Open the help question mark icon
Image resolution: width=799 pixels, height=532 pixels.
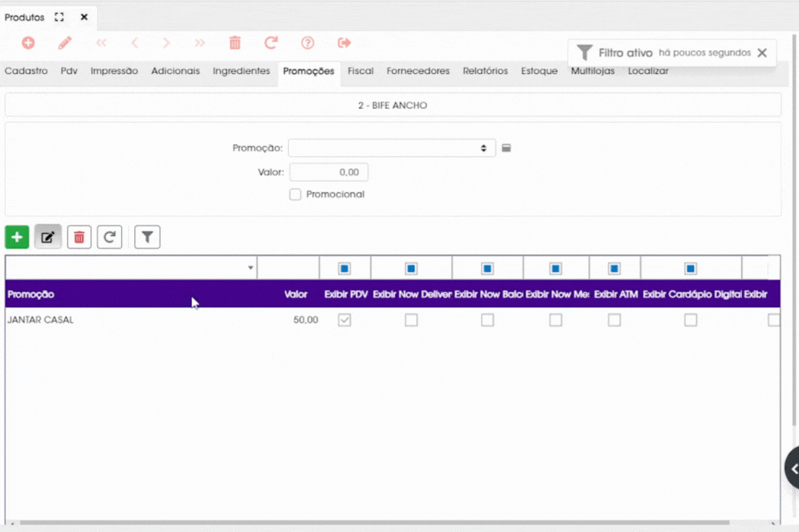307,42
